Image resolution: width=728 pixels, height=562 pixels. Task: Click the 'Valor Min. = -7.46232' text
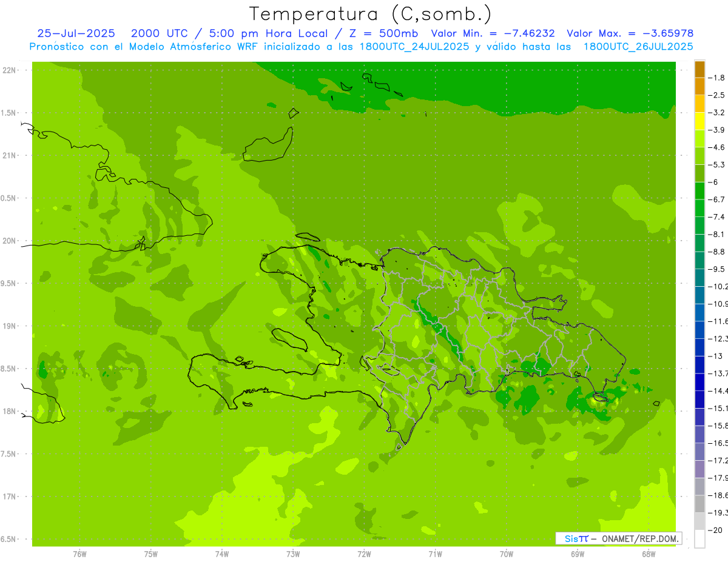(x=493, y=33)
